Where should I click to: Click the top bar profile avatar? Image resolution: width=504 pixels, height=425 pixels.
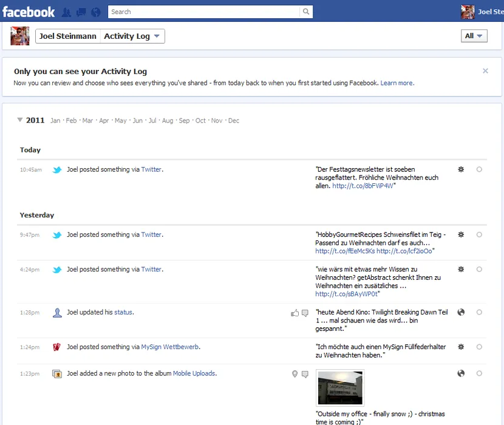click(x=468, y=12)
